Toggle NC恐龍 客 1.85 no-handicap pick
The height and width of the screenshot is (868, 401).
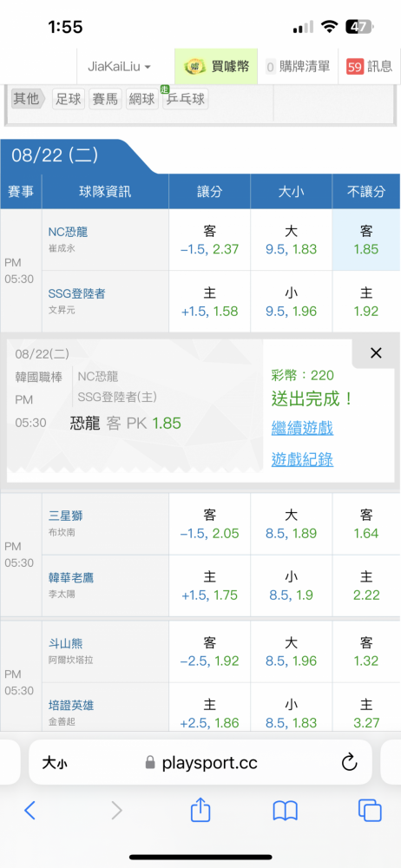pos(366,240)
